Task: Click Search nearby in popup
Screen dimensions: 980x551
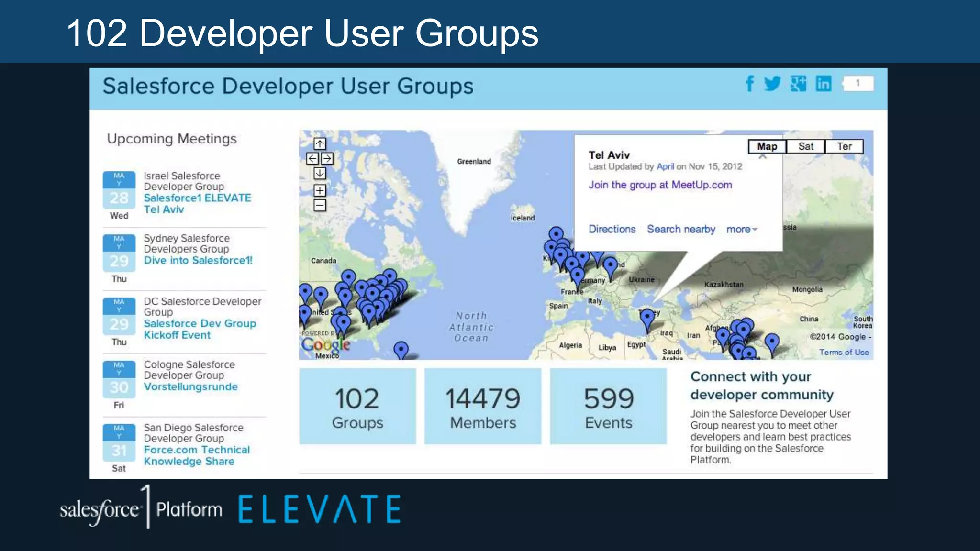Action: tap(681, 229)
